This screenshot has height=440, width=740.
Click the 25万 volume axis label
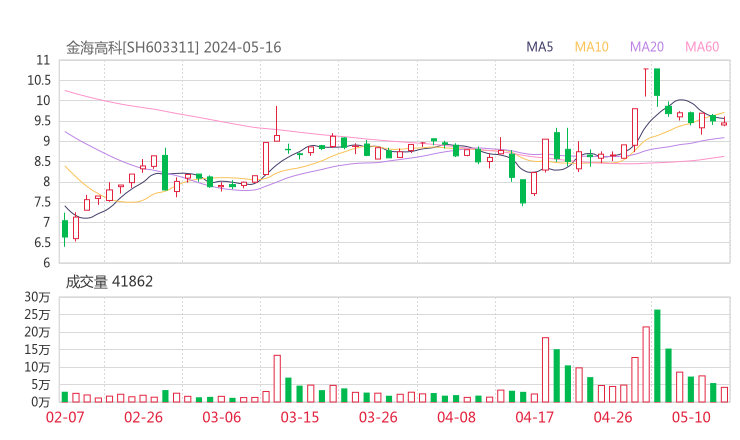pyautogui.click(x=37, y=314)
